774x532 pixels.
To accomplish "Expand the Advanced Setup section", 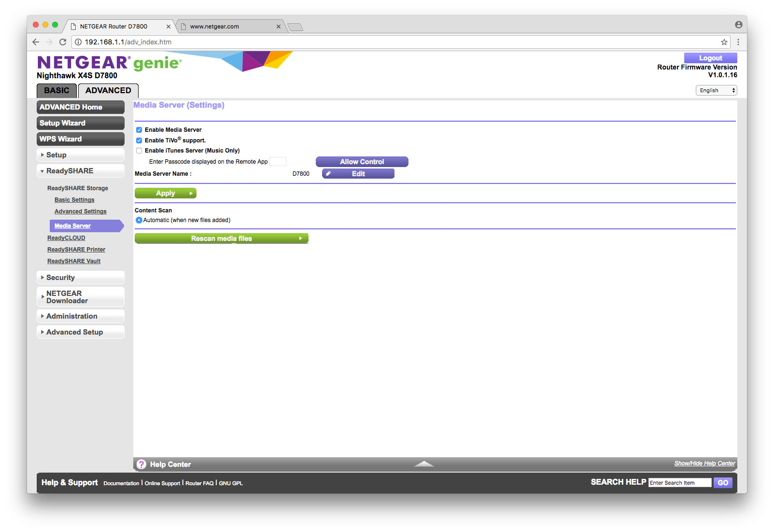I will [x=80, y=332].
